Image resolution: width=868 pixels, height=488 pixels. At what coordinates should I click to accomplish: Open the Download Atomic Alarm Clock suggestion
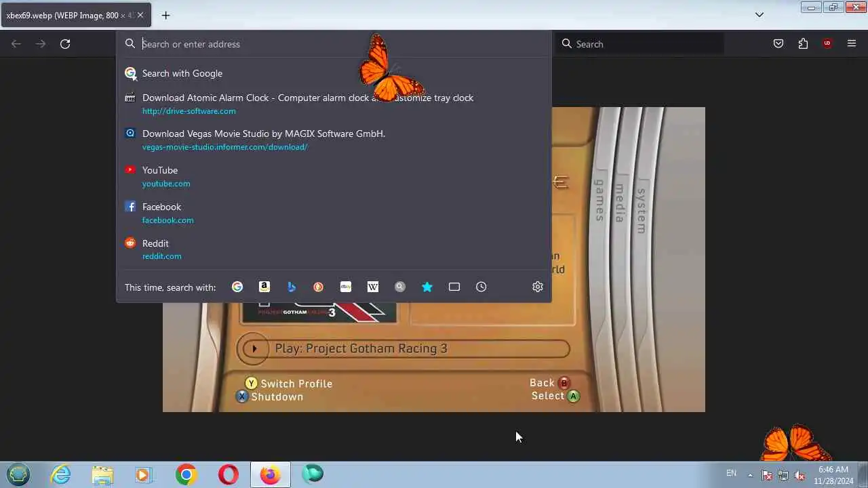(334, 104)
